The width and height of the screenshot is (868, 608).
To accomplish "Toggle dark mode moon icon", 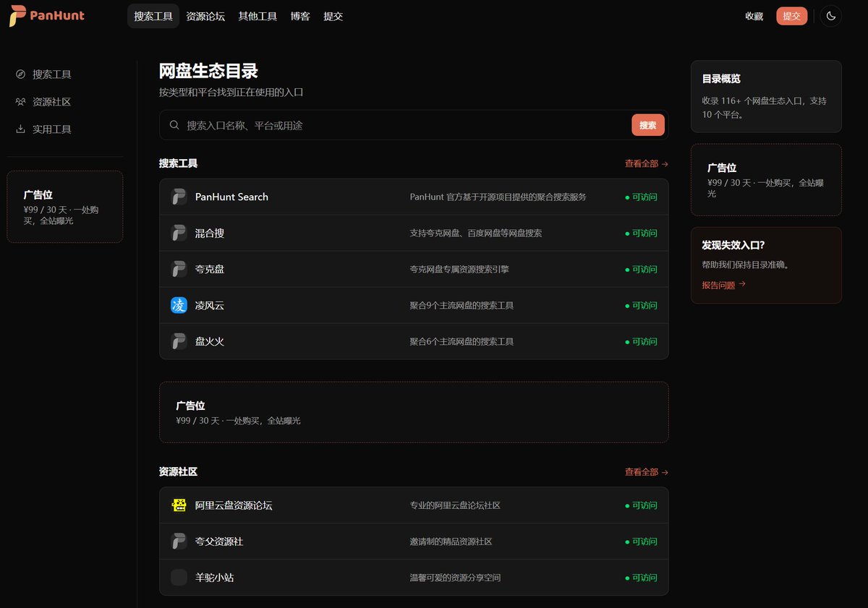I will [x=831, y=16].
